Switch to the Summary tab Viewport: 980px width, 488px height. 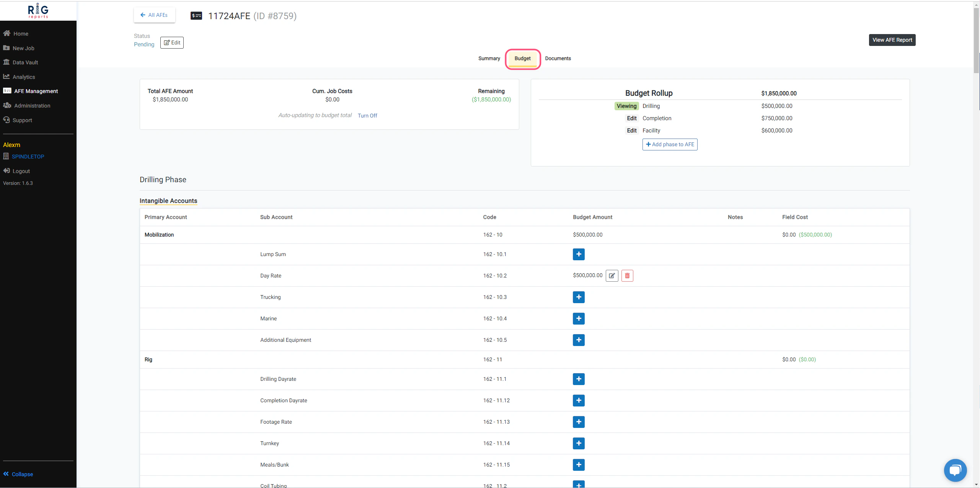click(x=489, y=59)
